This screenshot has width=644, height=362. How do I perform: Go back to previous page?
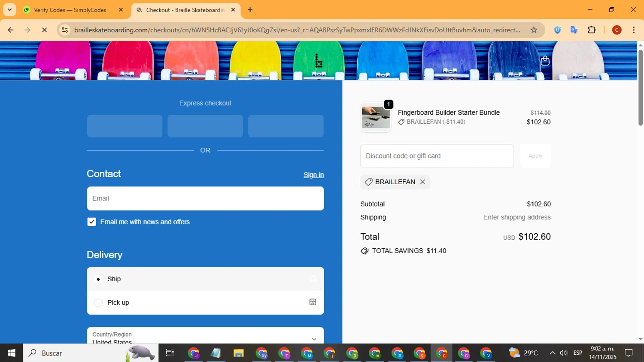11,30
